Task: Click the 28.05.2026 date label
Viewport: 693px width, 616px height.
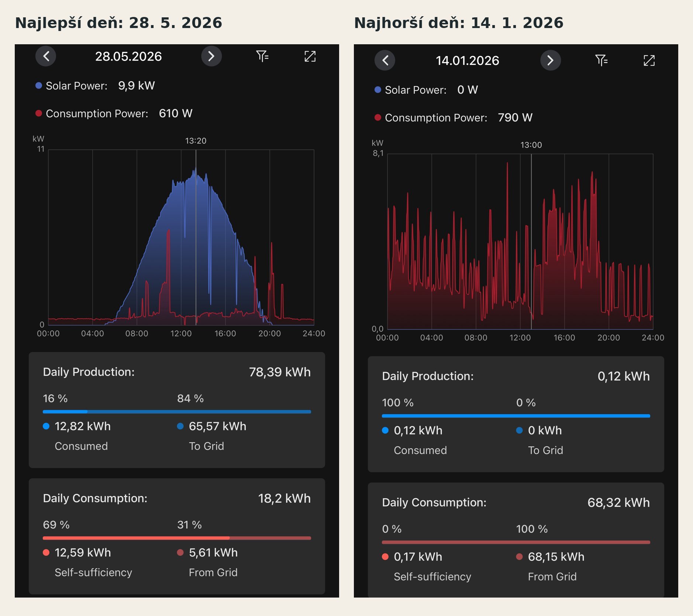Action: point(128,56)
